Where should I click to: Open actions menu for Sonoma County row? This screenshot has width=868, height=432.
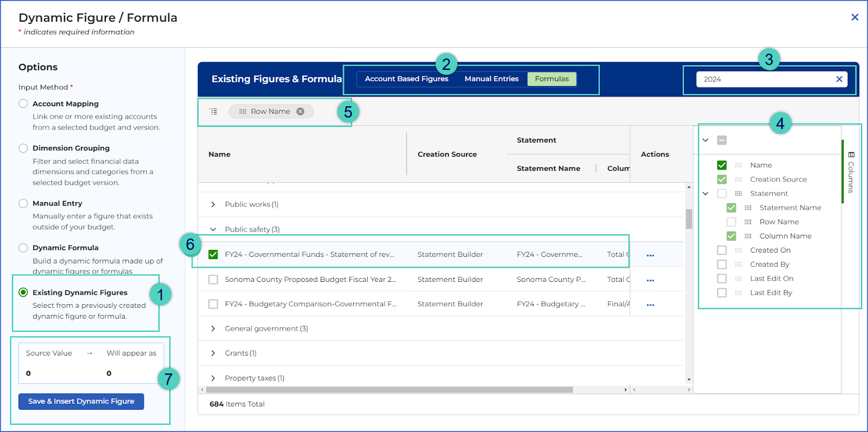coord(650,280)
